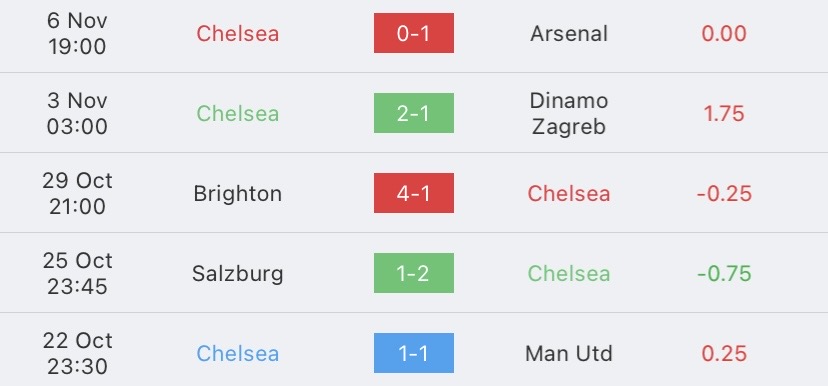Viewport: 828px width, 386px height.
Task: Select Chelsea in the Salzburg match row
Action: (569, 274)
